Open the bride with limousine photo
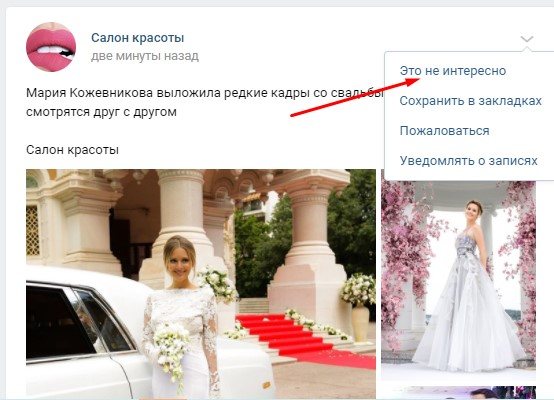The image size is (554, 400). (x=201, y=284)
